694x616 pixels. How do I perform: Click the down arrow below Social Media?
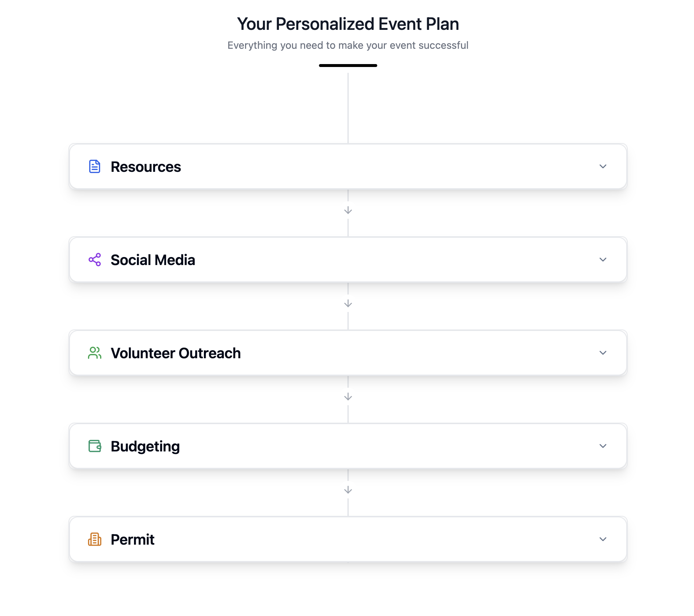348,304
